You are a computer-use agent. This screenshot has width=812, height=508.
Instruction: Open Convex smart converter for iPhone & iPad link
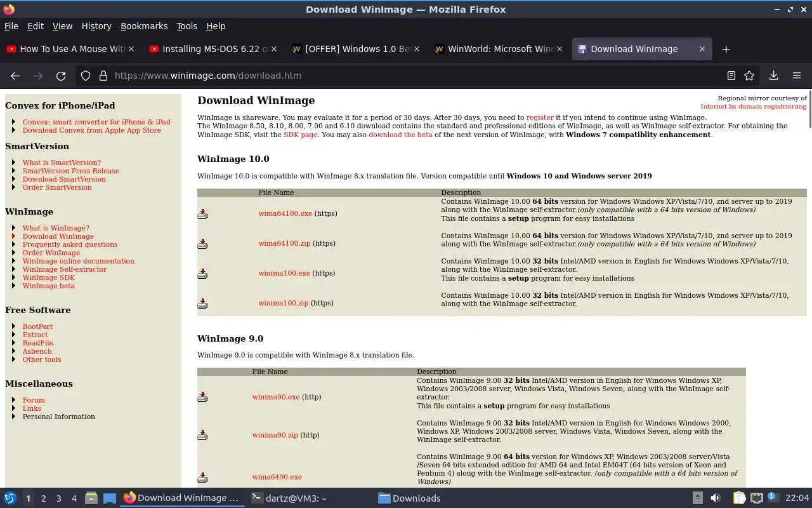(96, 122)
